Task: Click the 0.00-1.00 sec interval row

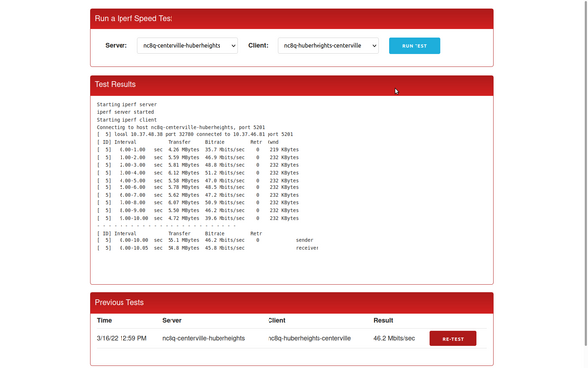Action: (198, 150)
